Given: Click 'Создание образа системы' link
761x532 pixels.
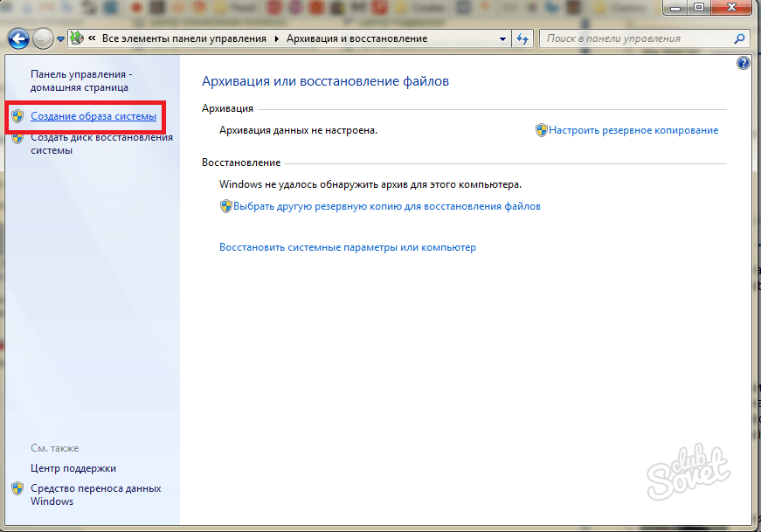Looking at the screenshot, I should point(93,116).
